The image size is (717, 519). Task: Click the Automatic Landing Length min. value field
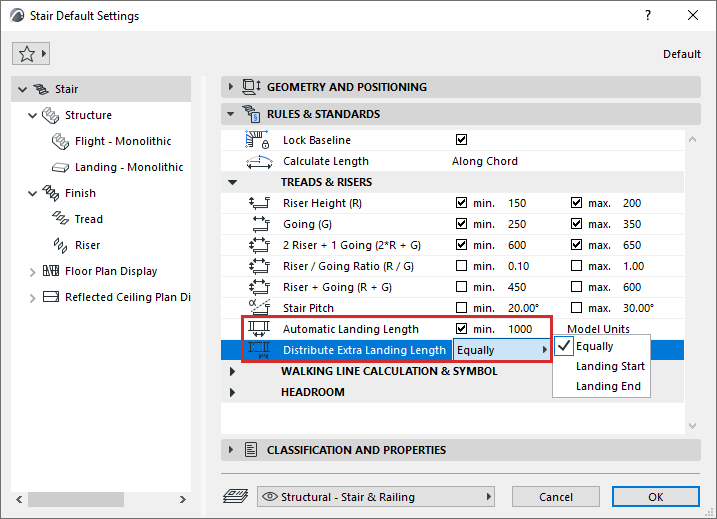[526, 329]
